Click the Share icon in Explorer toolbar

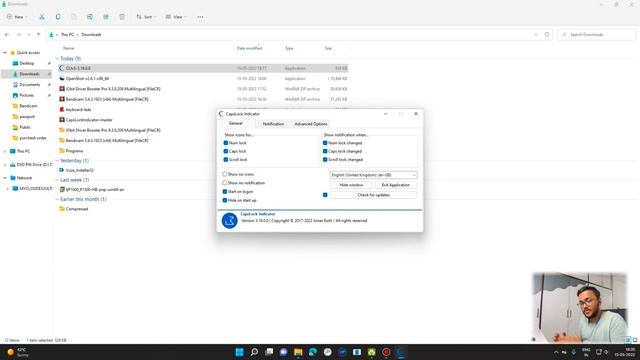click(x=106, y=17)
